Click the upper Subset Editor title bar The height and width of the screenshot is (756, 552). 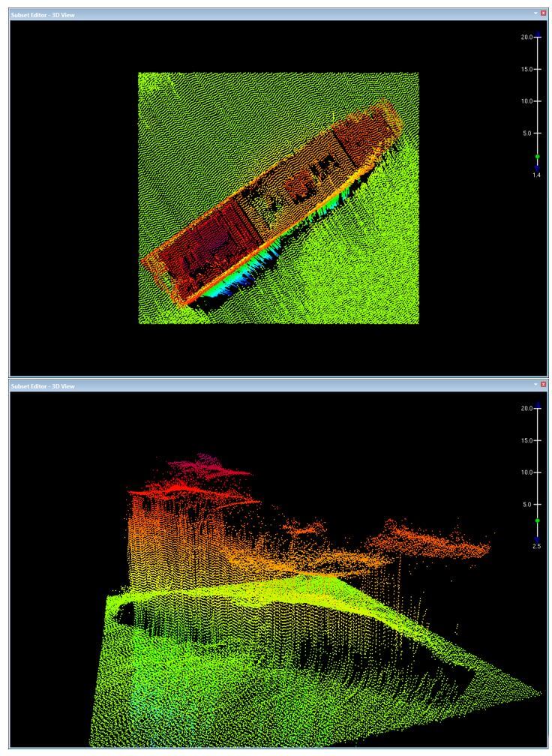(225, 14)
